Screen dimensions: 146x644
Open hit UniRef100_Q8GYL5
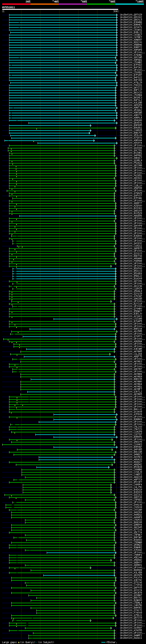[x=131, y=20]
